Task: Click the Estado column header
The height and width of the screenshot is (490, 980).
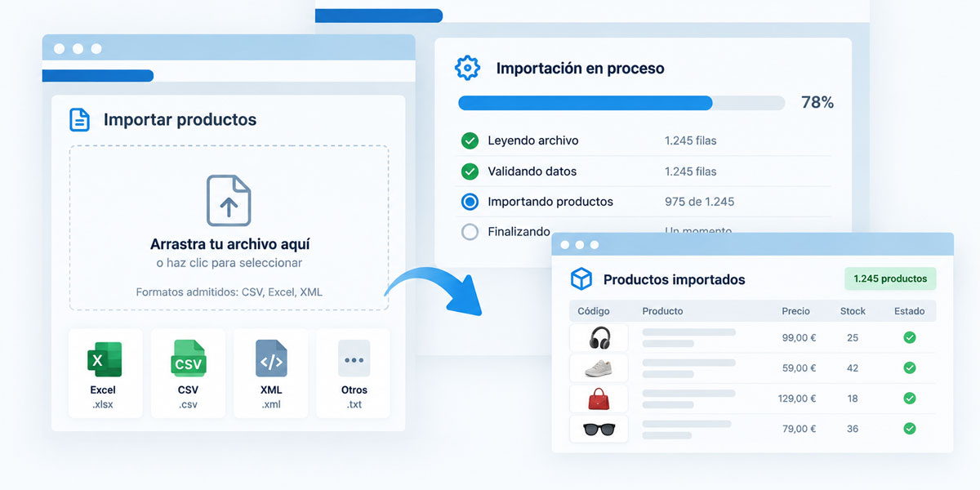Action: click(909, 311)
